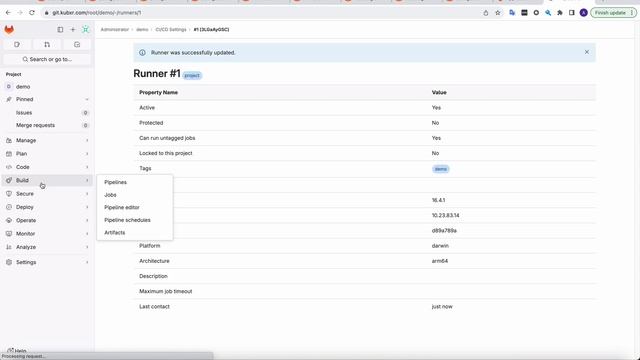This screenshot has height=360, width=640.
Task: Expand the Code menu
Action: click(47, 167)
